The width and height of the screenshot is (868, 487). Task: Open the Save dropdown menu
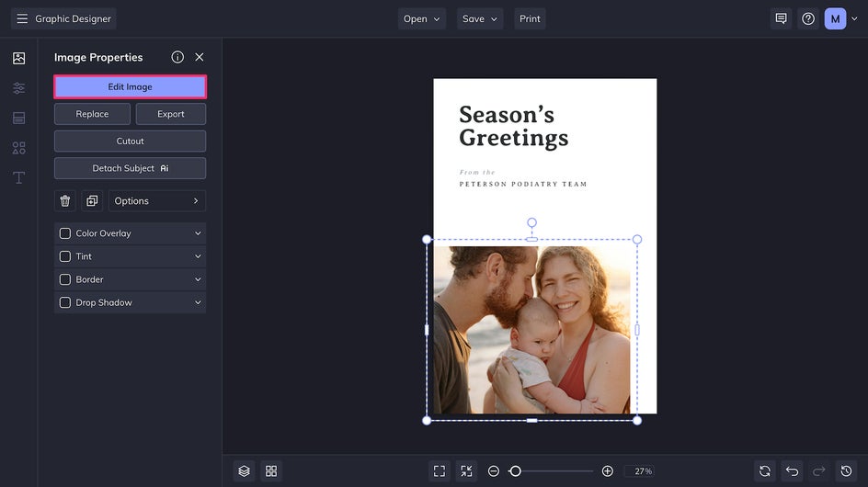tap(480, 18)
